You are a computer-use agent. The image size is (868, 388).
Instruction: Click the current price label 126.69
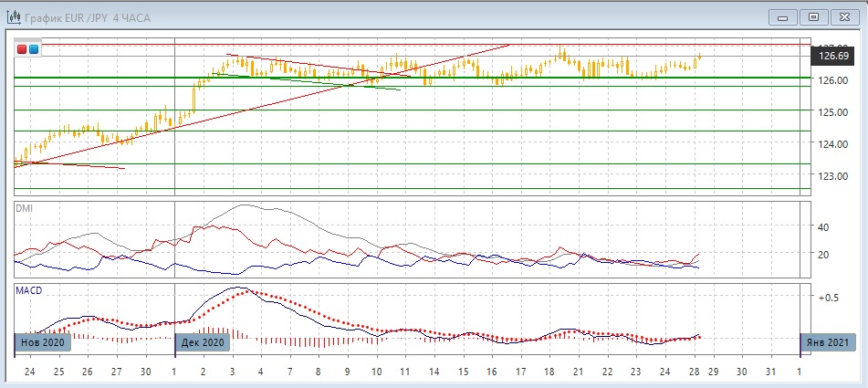[830, 57]
